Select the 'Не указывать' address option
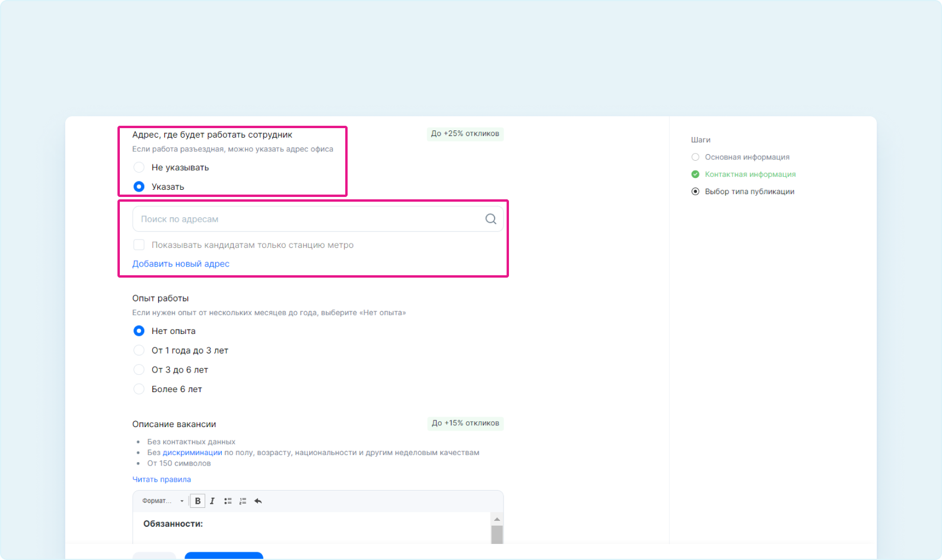The width and height of the screenshot is (942, 560). (x=139, y=167)
